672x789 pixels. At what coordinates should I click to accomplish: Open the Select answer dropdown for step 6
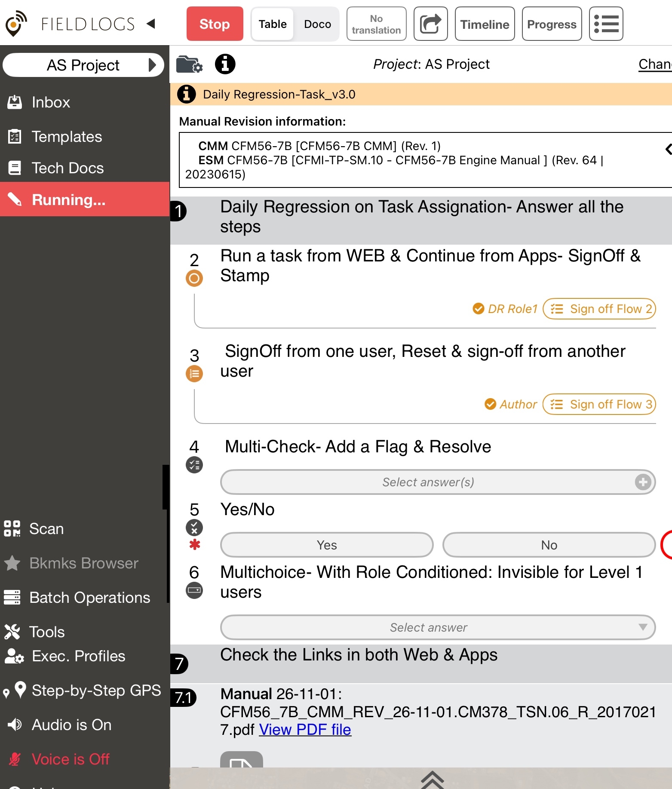coord(438,627)
